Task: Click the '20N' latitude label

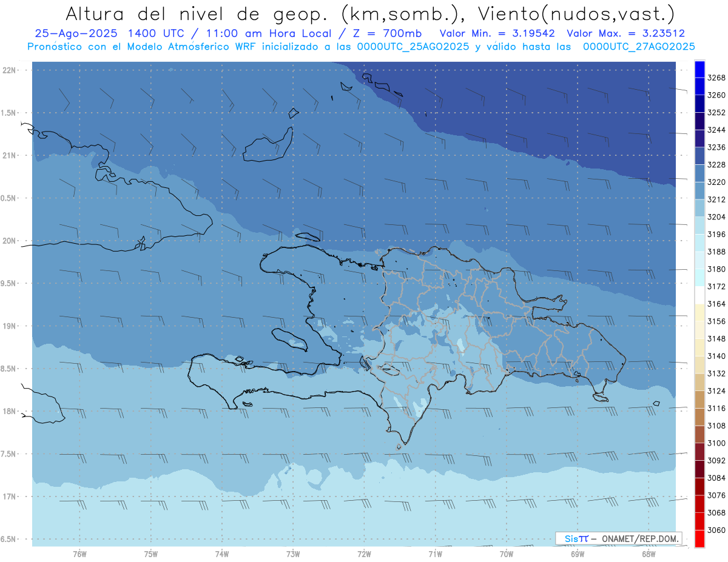Action: 9,241
